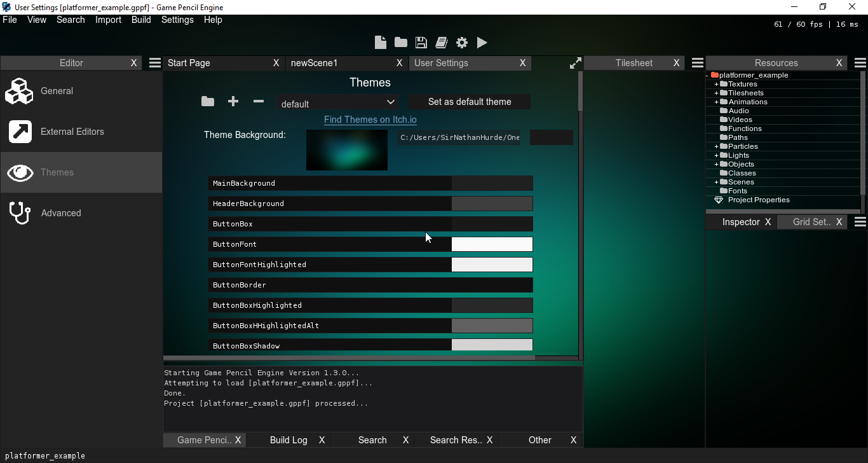Close the Start Page tab
The width and height of the screenshot is (868, 463).
(276, 63)
